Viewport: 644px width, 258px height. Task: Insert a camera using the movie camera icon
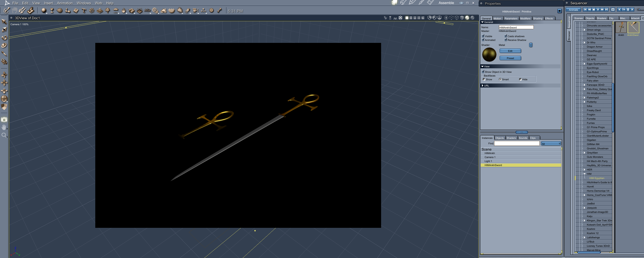click(x=196, y=10)
